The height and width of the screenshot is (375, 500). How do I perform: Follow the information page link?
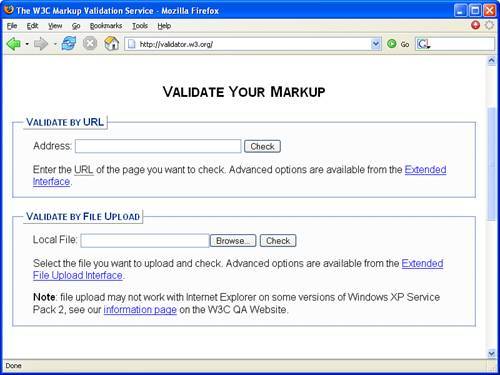click(x=140, y=310)
